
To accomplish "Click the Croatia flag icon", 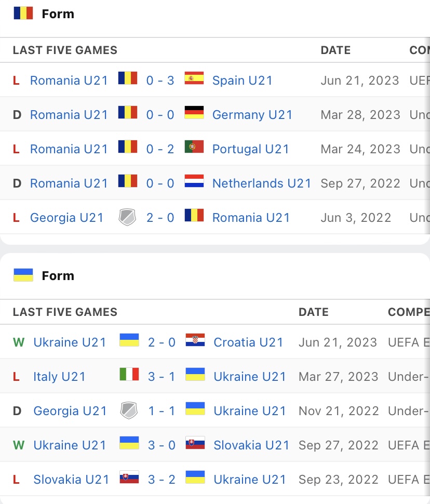I will click(195, 341).
